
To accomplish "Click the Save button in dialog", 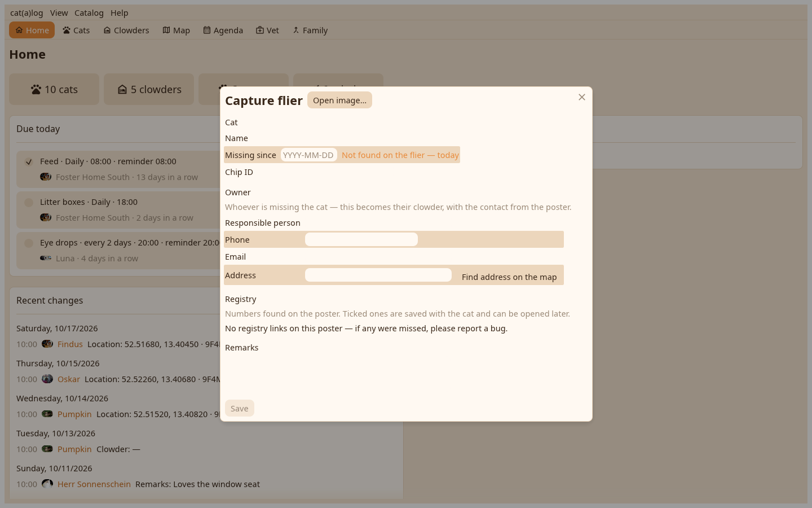I will pos(240,408).
